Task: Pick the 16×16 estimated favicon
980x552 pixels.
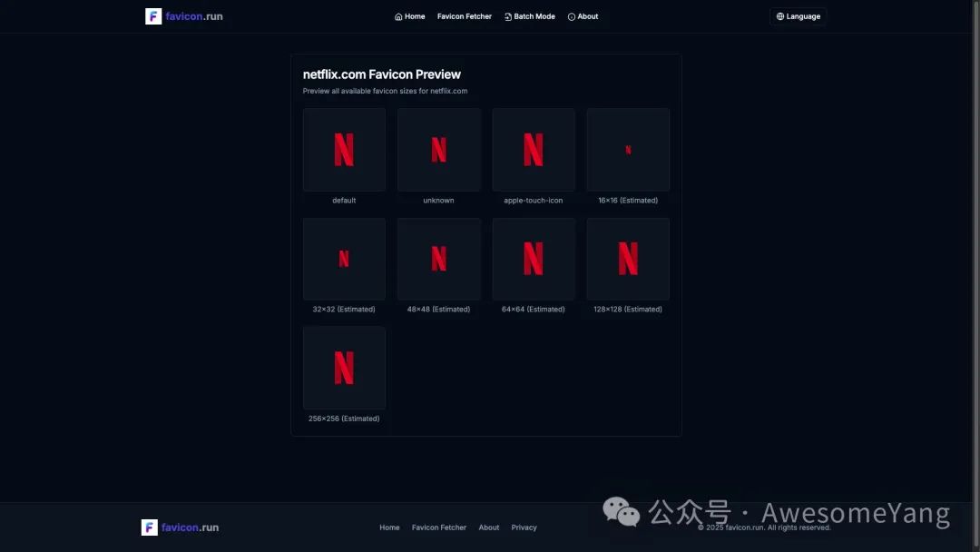Action: (x=628, y=150)
